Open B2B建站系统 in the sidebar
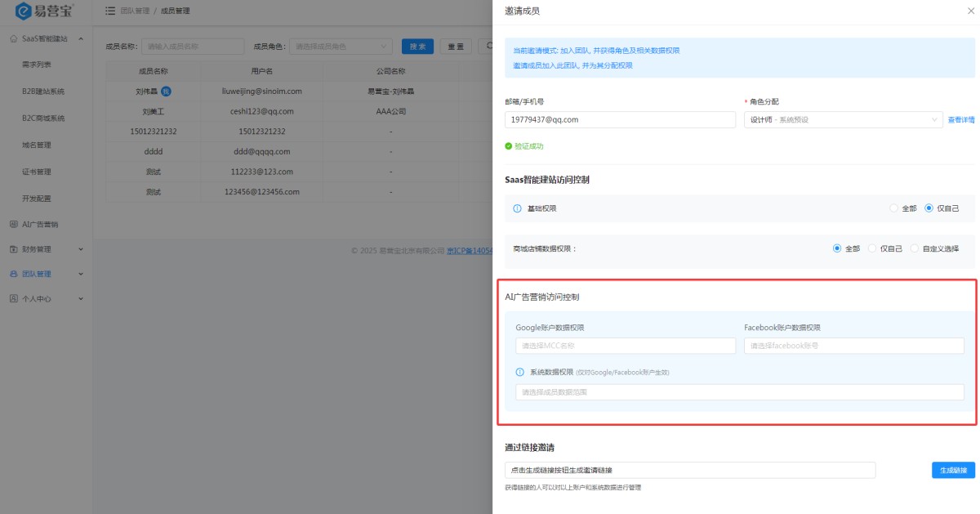This screenshot has width=980, height=514. 43,92
